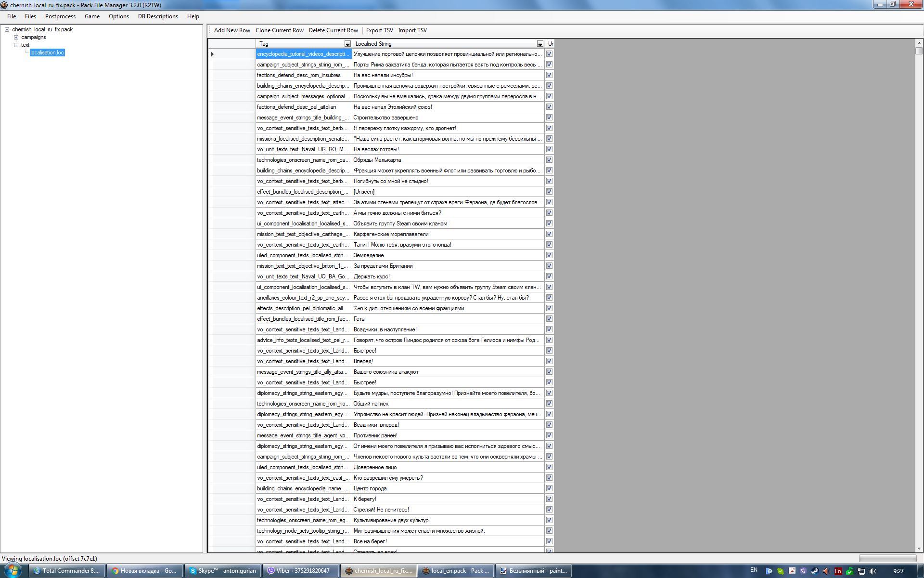Screen dimensions: 924x578
Task: Open the DB Descriptions menu
Action: click(x=158, y=16)
